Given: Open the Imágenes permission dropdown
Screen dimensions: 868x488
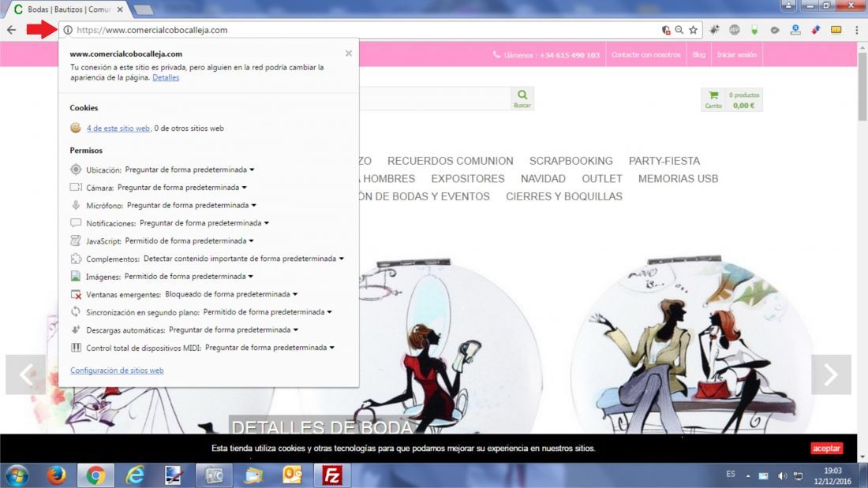Looking at the screenshot, I should 189,276.
